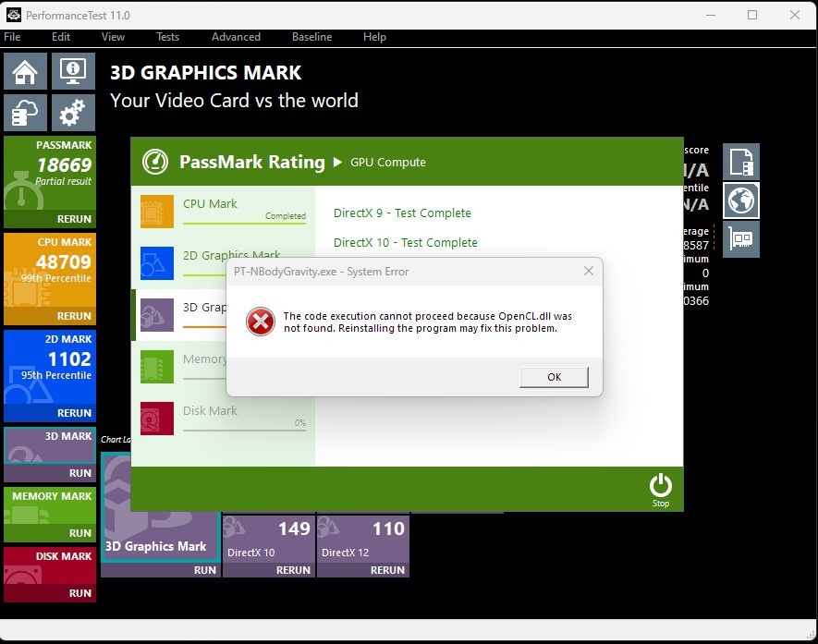
Task: Click the CPU Mark orange chip icon
Action: [x=157, y=212]
